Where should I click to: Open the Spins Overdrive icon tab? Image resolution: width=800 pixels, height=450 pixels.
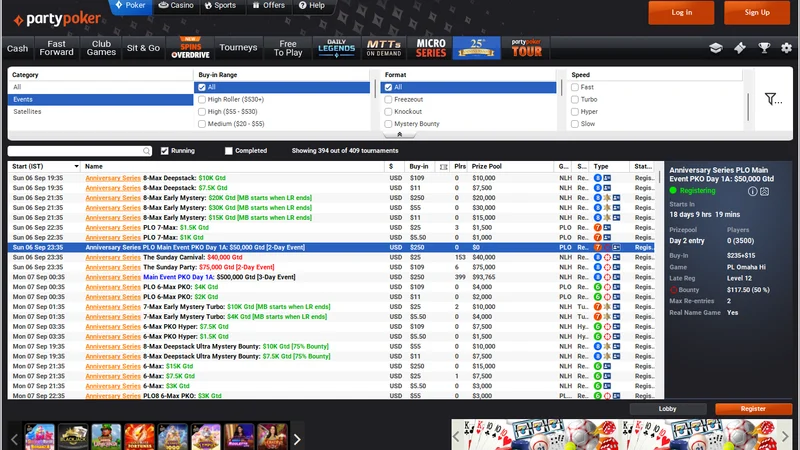pyautogui.click(x=190, y=48)
